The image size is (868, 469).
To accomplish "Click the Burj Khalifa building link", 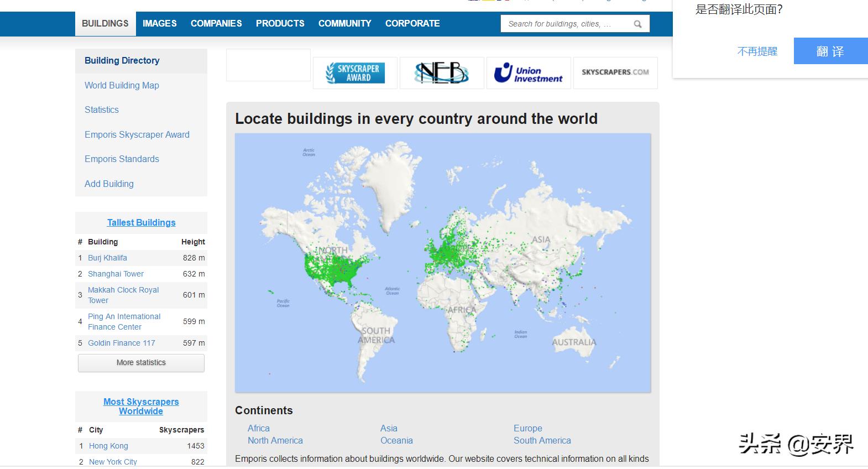I will pos(107,258).
